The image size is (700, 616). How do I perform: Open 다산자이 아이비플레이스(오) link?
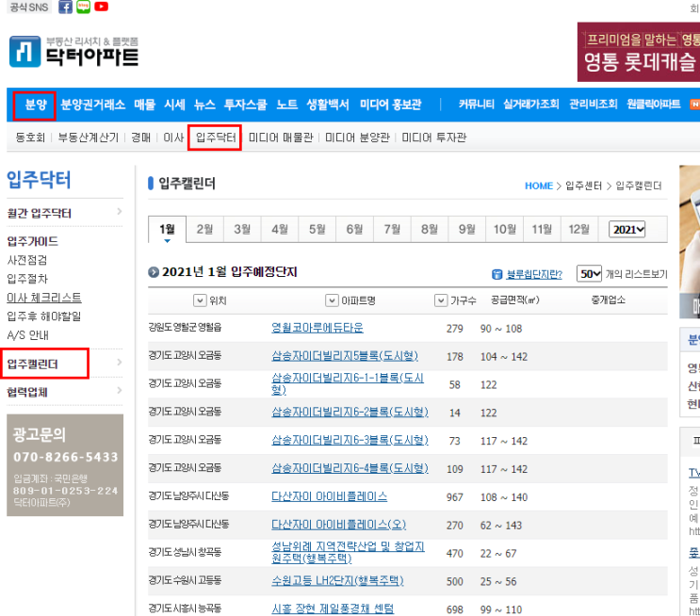point(339,524)
